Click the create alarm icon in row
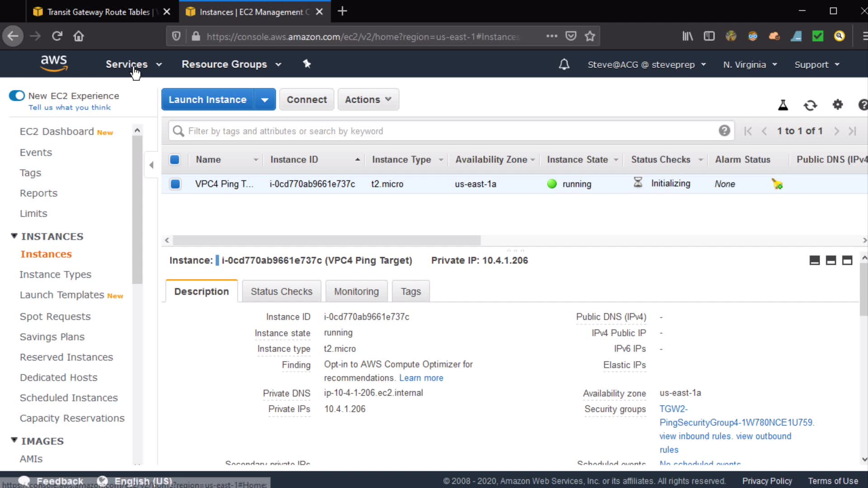The image size is (868, 488). 777,184
